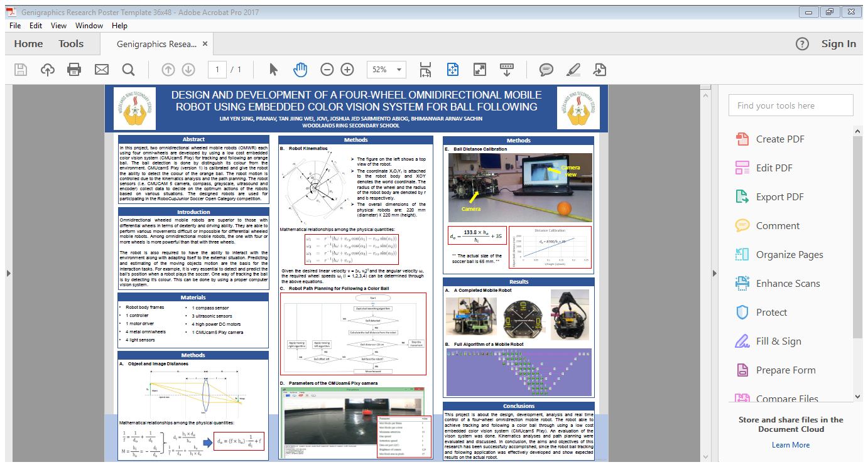Expand the left navigation pane
868x467 pixels.
(8, 273)
